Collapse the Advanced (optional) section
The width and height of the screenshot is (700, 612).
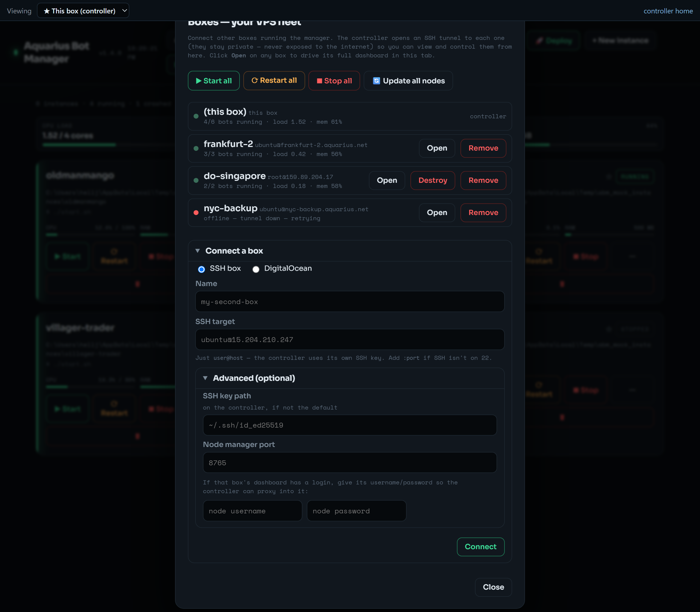(350, 378)
